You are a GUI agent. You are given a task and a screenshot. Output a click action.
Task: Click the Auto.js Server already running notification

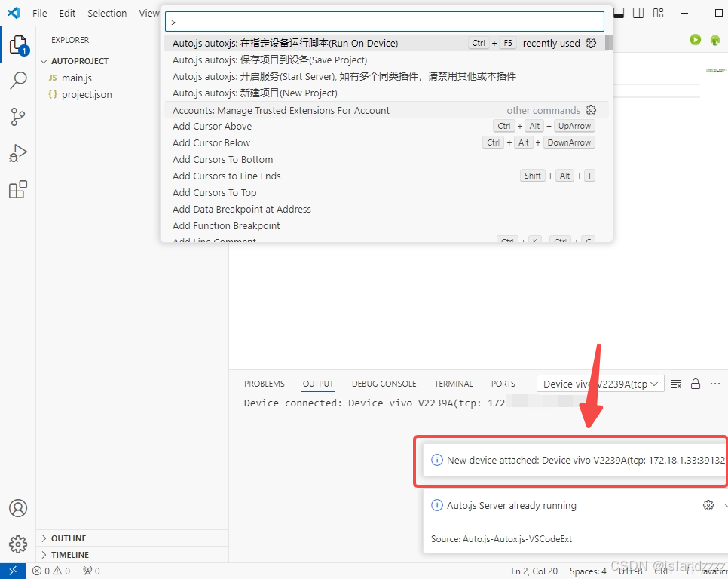point(575,521)
